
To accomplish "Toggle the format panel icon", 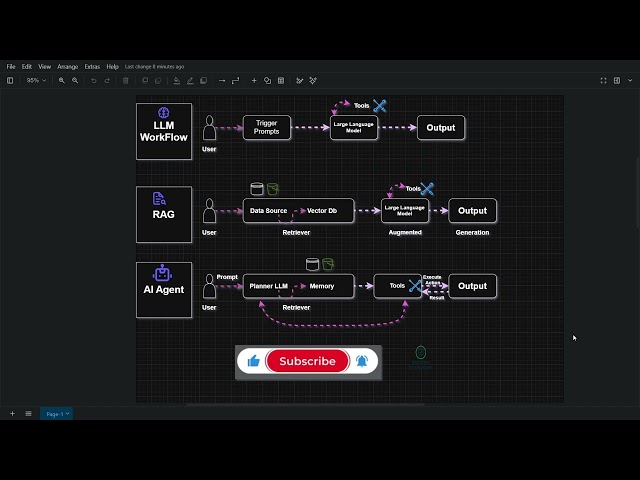I will pos(617,81).
